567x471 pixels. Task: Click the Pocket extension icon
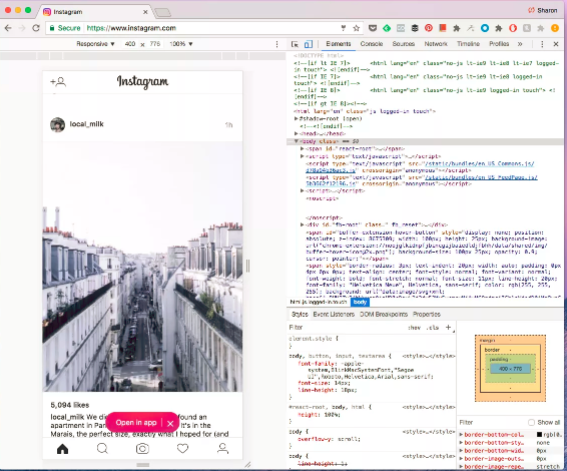pos(372,28)
